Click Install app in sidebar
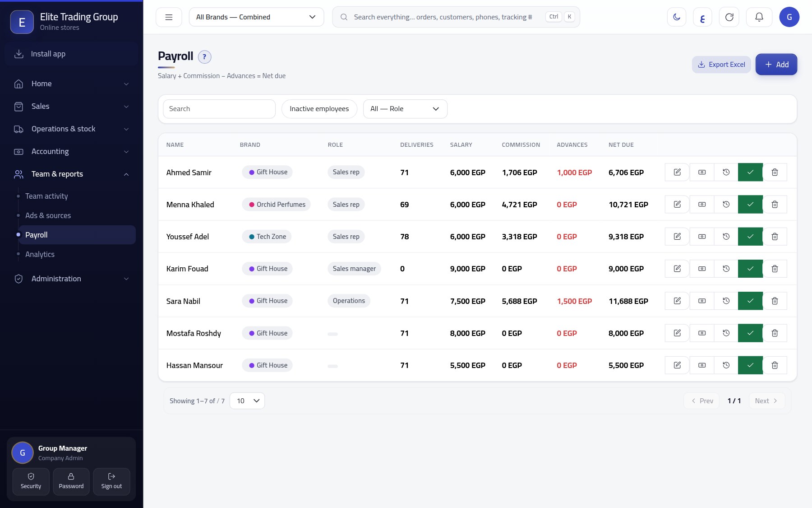Image resolution: width=812 pixels, height=508 pixels. tap(72, 54)
